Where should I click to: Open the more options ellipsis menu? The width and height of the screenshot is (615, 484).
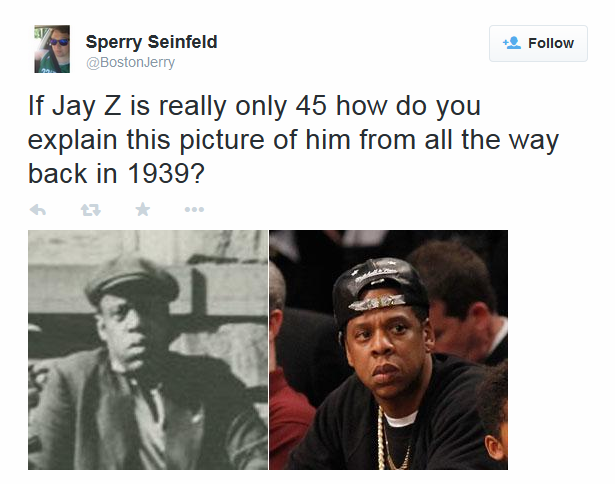click(194, 209)
